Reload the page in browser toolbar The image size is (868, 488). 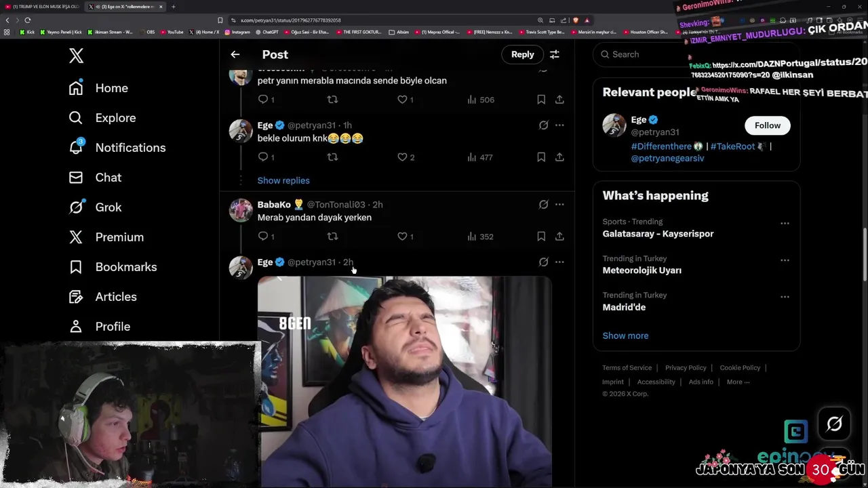pyautogui.click(x=28, y=20)
